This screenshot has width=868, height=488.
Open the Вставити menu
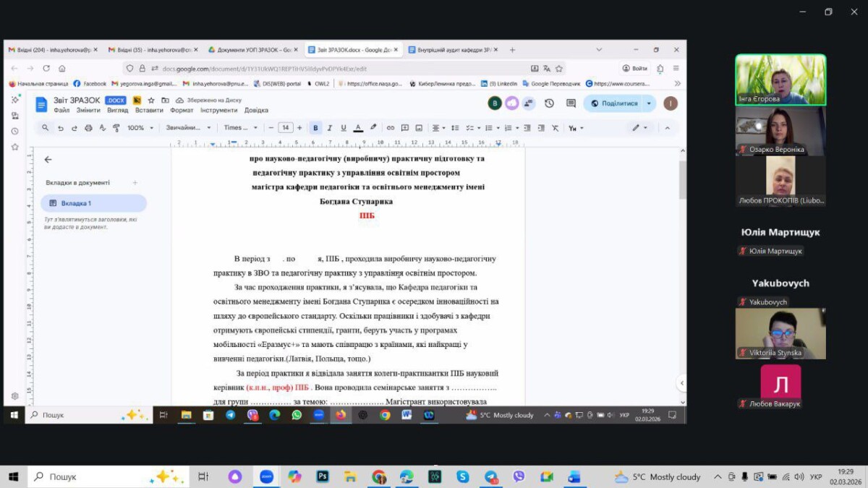(x=149, y=111)
